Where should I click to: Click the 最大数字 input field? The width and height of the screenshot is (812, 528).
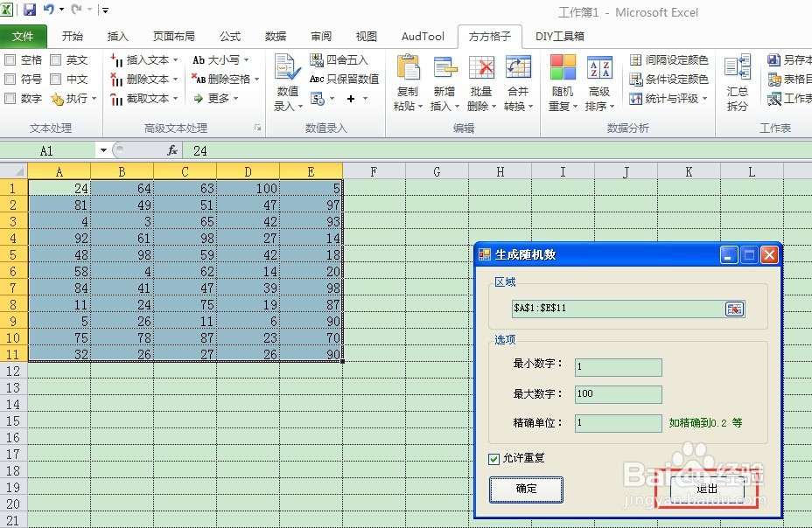(x=619, y=394)
